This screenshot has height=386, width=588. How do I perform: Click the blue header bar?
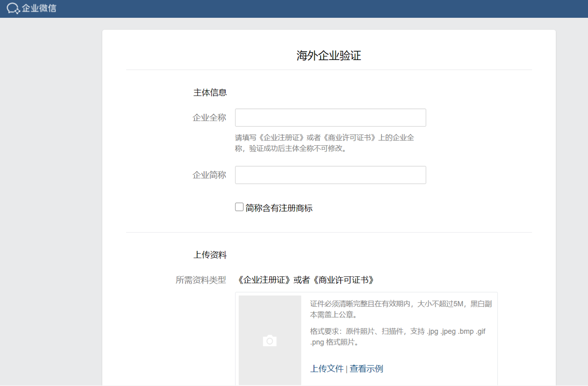pos(318,8)
